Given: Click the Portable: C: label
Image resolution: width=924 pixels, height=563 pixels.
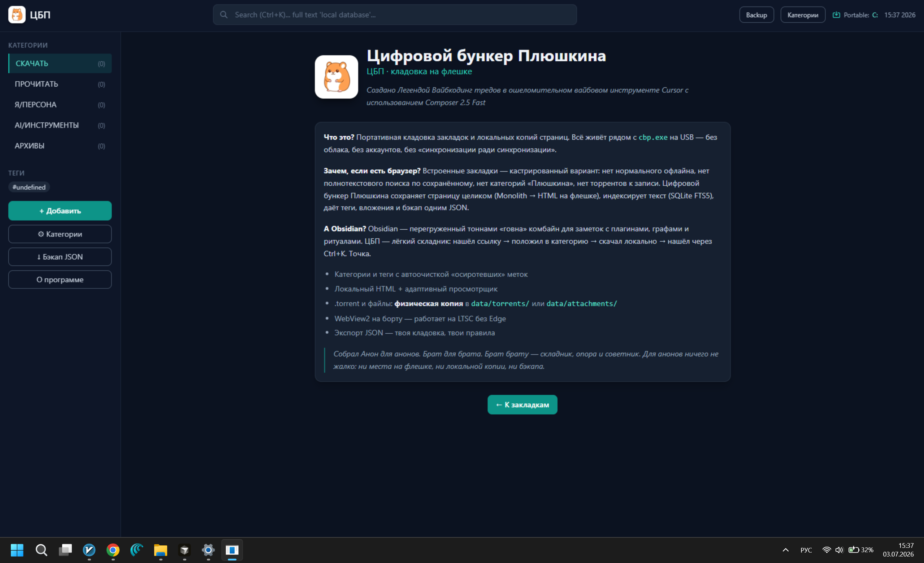Looking at the screenshot, I should click(x=860, y=15).
